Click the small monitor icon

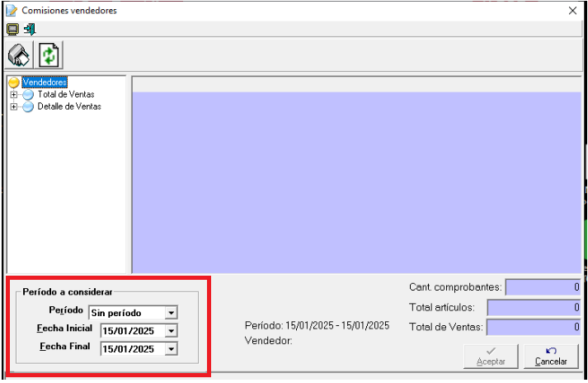pos(12,30)
